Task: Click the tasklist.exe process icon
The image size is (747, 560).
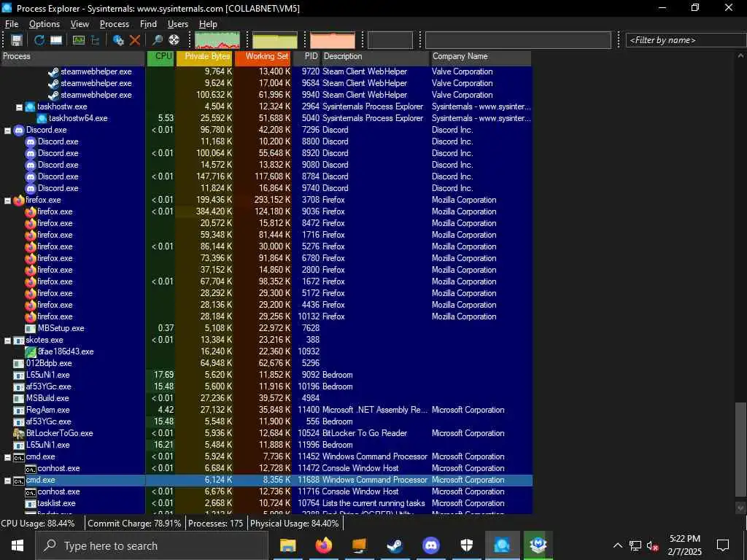Action: (x=31, y=503)
